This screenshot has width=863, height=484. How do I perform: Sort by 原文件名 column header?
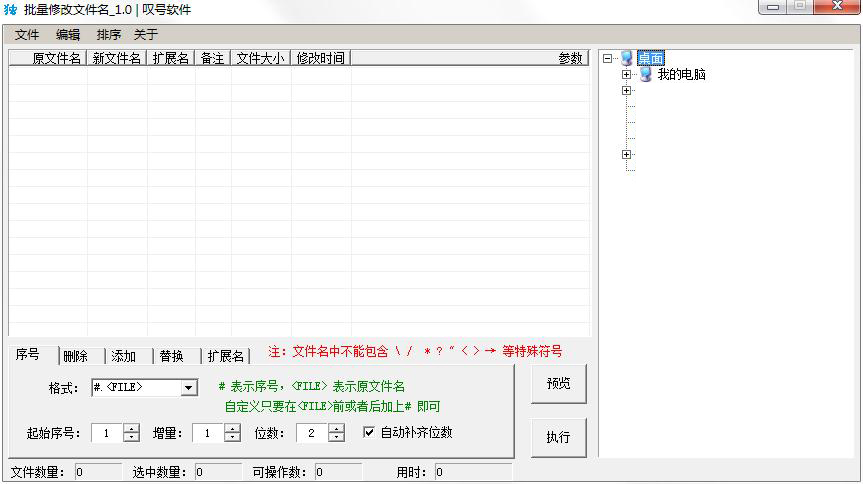(48, 58)
